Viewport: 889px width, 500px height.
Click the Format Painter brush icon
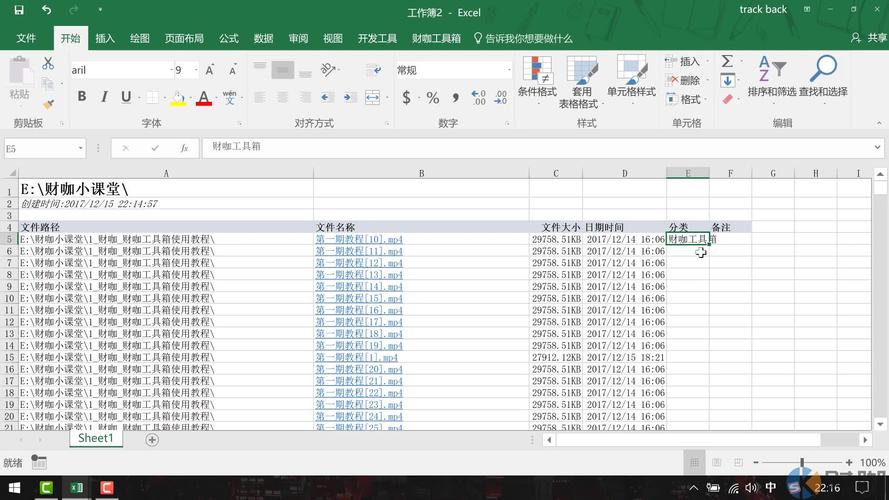click(47, 103)
